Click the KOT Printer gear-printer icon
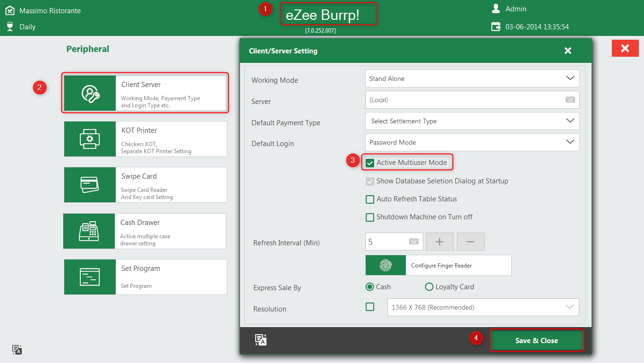Screen dimensions: 644x363 coord(90,139)
